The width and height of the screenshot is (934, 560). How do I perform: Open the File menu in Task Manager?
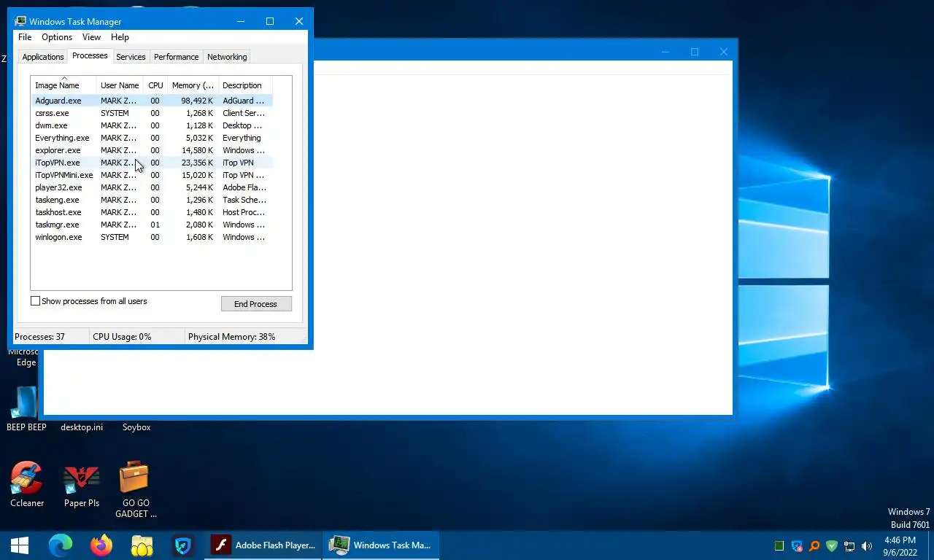pyautogui.click(x=25, y=37)
